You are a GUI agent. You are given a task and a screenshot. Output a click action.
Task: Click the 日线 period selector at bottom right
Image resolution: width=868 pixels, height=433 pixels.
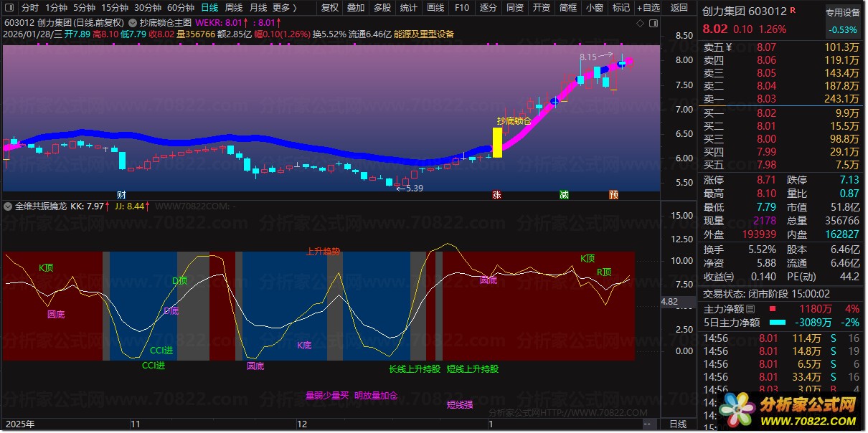[677, 424]
